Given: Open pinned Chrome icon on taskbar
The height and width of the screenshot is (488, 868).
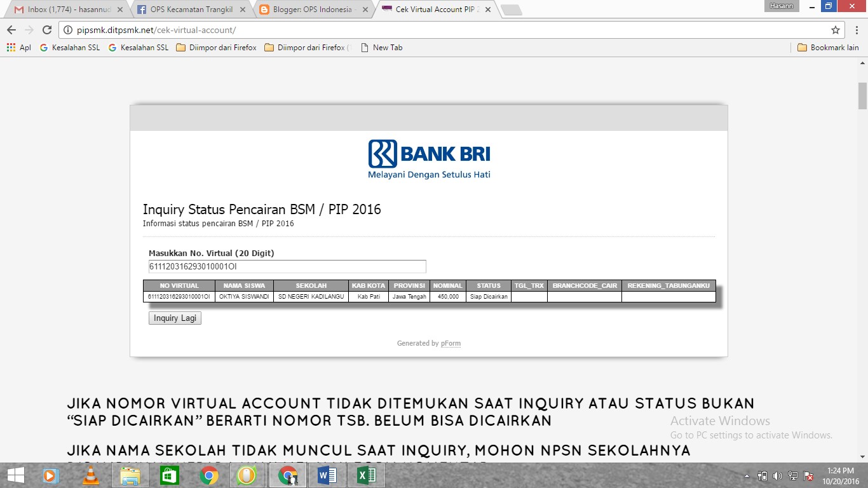Looking at the screenshot, I should point(209,475).
